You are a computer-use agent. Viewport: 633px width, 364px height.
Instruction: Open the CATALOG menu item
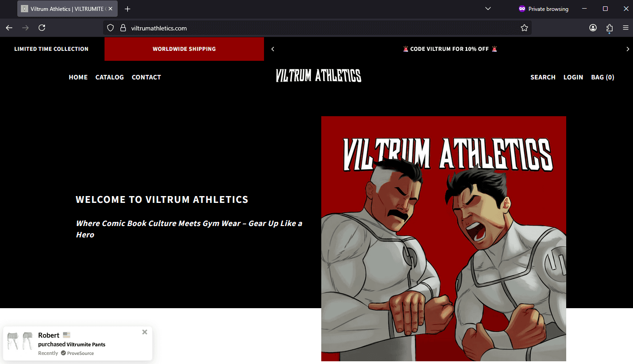click(x=110, y=77)
